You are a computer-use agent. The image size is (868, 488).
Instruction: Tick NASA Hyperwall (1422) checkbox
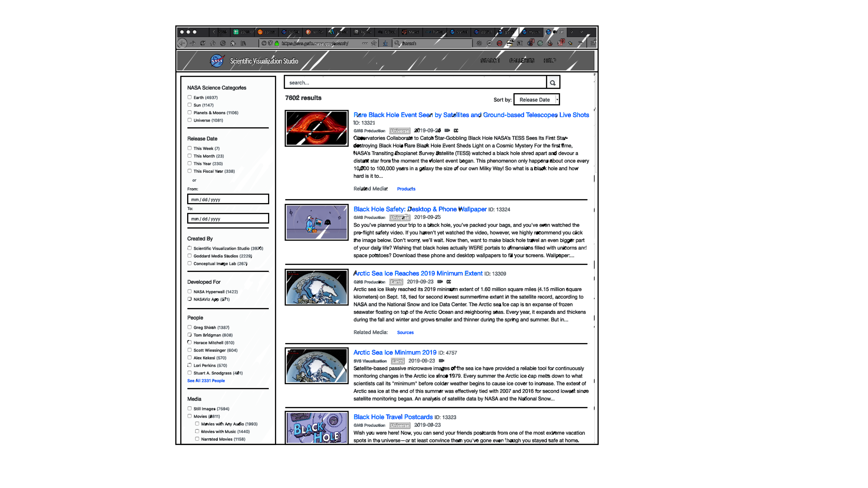(x=189, y=291)
